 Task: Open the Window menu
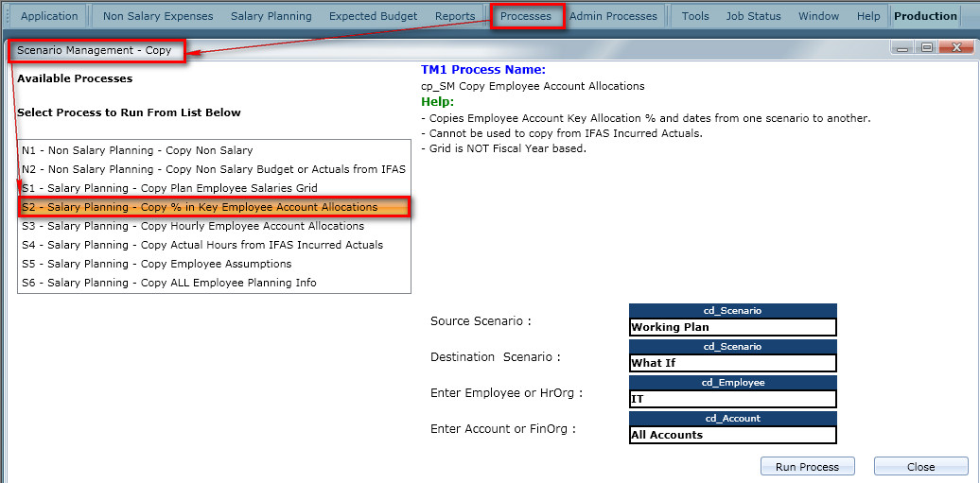[x=821, y=16]
